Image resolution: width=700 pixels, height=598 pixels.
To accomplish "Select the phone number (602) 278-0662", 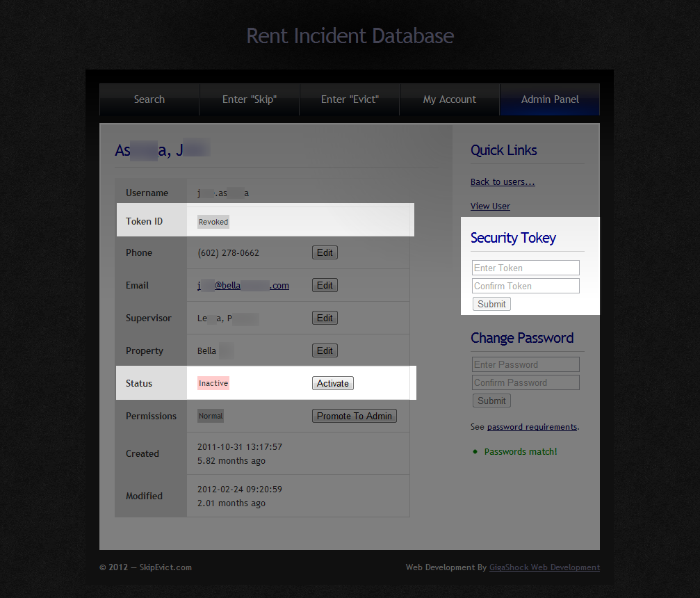I will 228,253.
